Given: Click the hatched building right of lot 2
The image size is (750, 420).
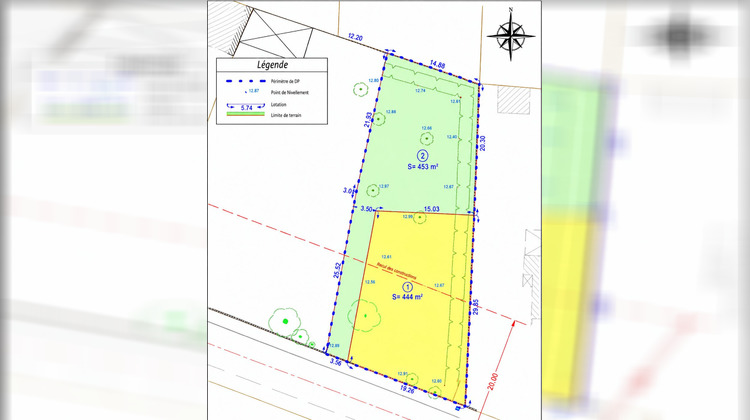Looking at the screenshot, I should click(513, 100).
